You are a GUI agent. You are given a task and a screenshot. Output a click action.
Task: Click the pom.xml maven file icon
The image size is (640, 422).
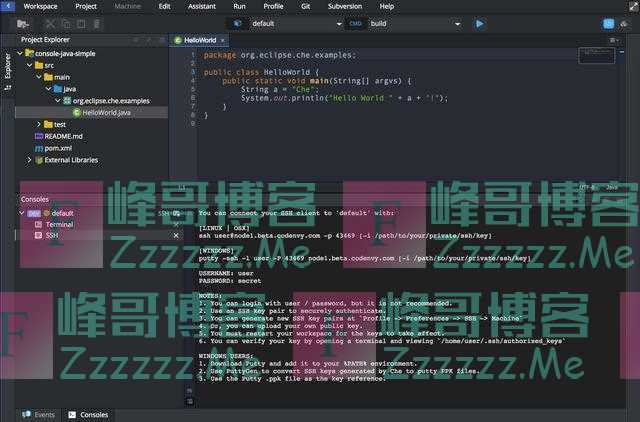pyautogui.click(x=37, y=148)
